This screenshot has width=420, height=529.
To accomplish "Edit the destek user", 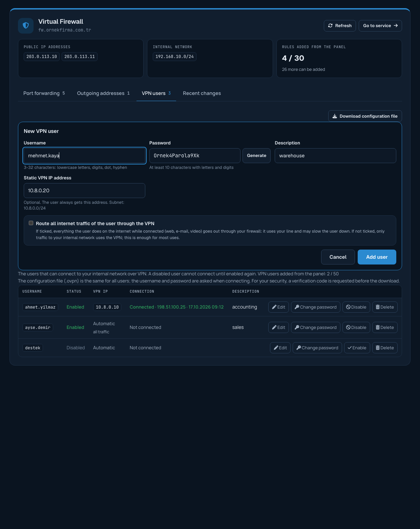I will point(280,348).
